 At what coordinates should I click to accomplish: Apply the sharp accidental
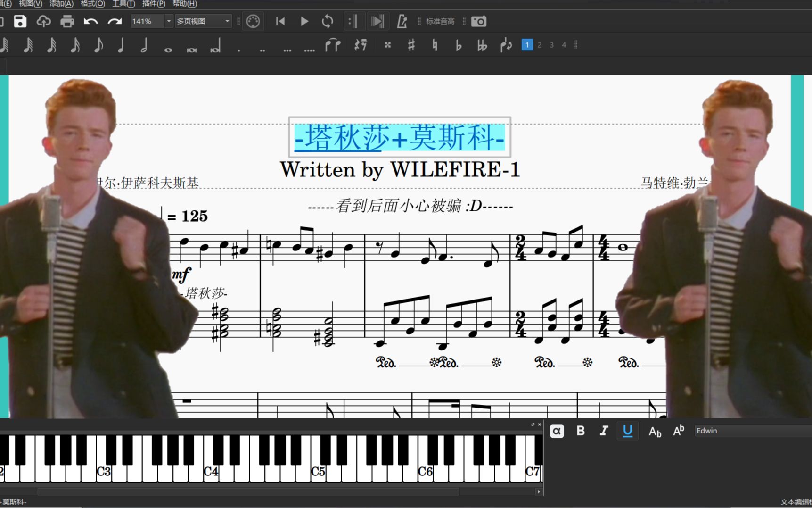click(411, 45)
